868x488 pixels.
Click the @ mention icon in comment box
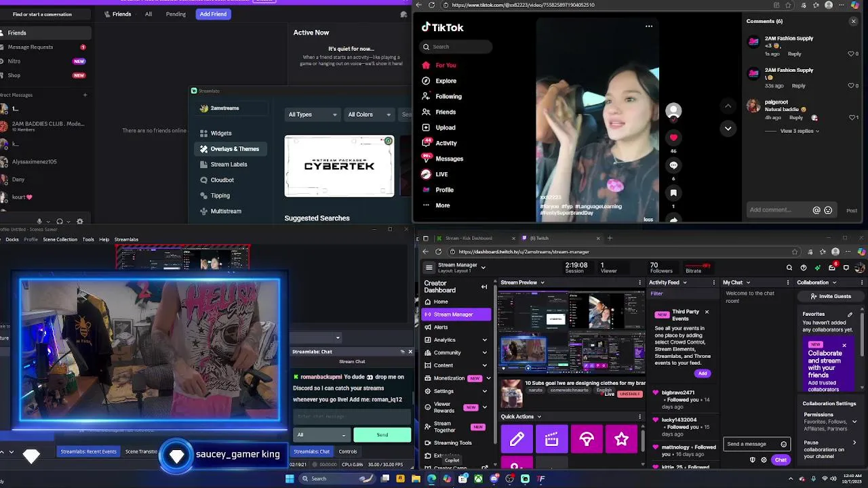tap(816, 210)
